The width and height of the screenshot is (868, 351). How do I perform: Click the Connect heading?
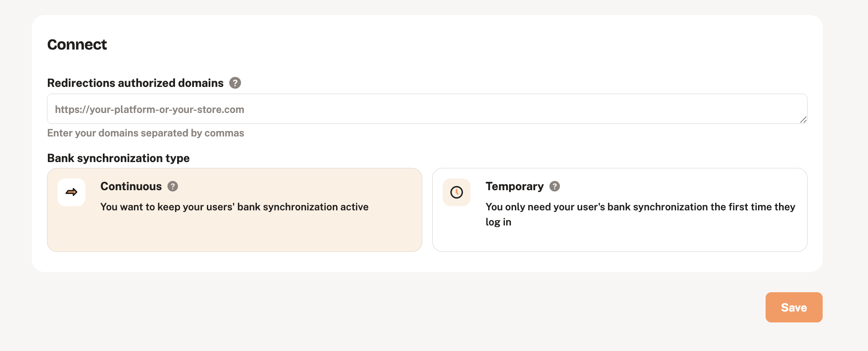pyautogui.click(x=77, y=45)
